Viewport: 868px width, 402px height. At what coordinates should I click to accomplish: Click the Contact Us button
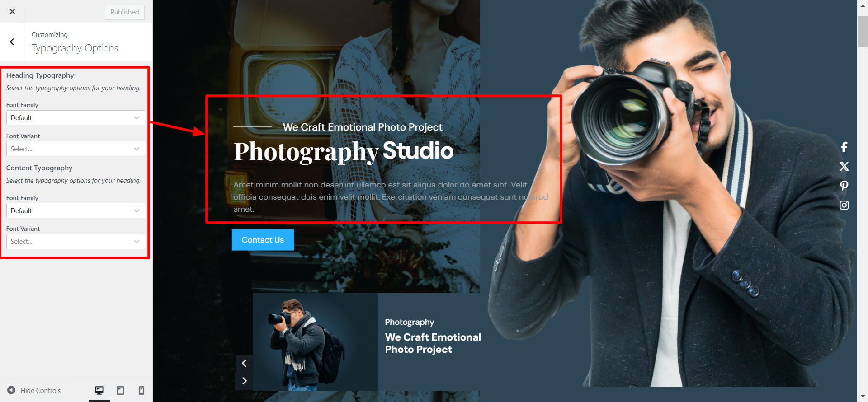point(263,240)
